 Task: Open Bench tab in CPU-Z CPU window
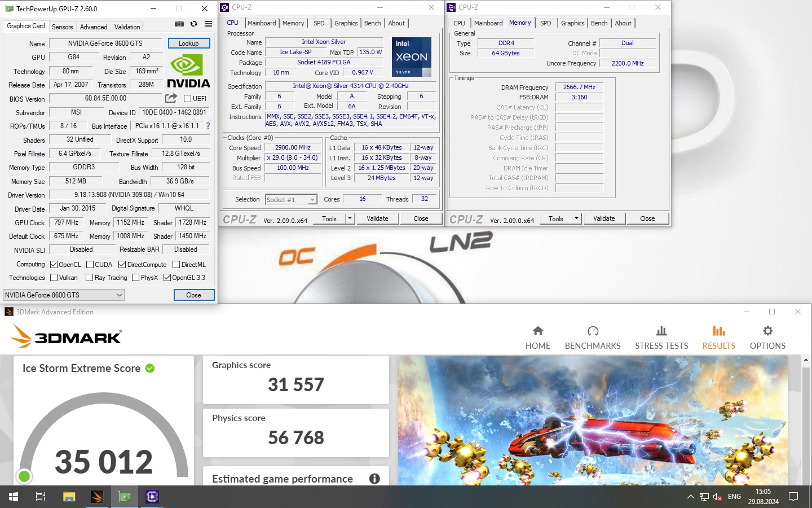coord(372,23)
